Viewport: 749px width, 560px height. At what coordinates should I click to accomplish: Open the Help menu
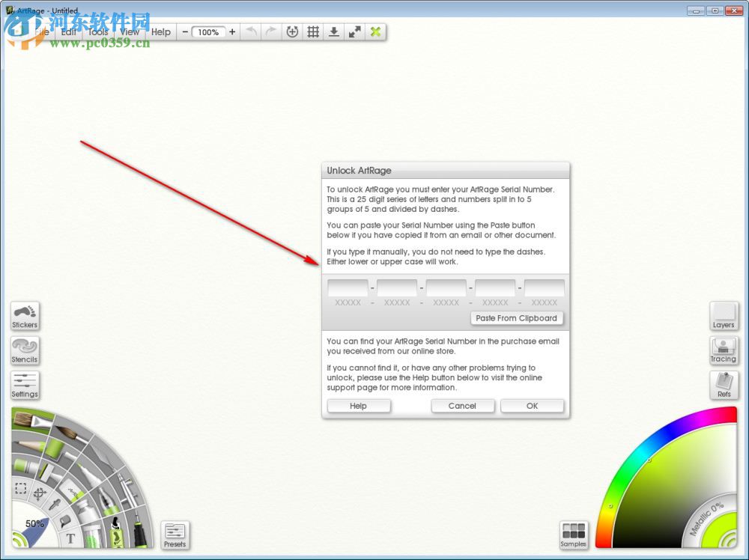(x=161, y=32)
